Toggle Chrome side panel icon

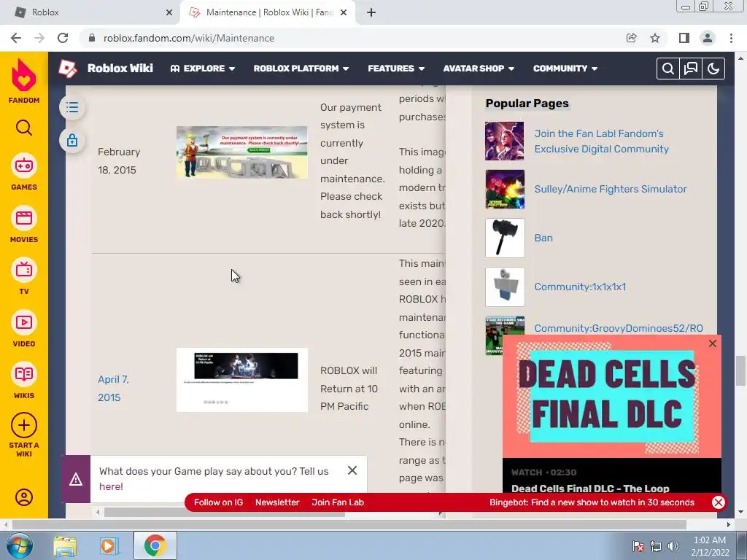coord(684,38)
